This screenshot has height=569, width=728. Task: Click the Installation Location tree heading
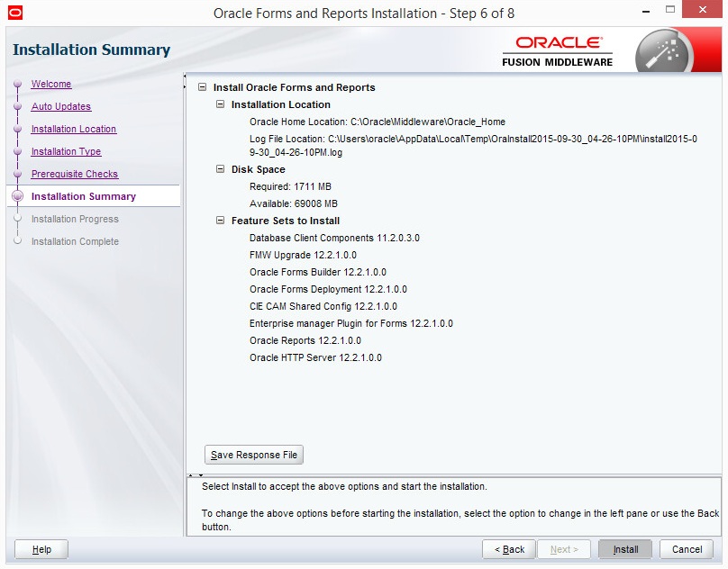(280, 104)
